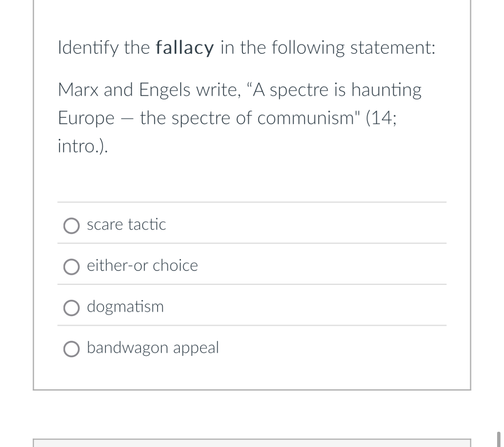Viewport: 504px width, 447px height.
Task: Click the "scare tactic" answer label
Action: pos(126,225)
